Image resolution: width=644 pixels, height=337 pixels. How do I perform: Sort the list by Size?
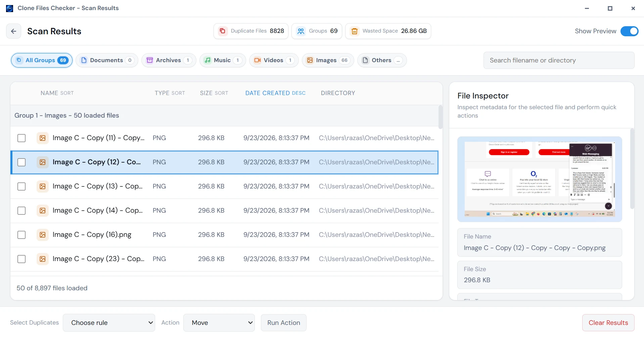pos(214,93)
